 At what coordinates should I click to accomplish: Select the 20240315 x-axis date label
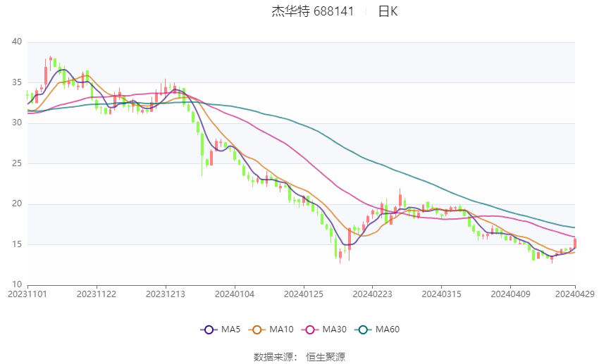442,294
